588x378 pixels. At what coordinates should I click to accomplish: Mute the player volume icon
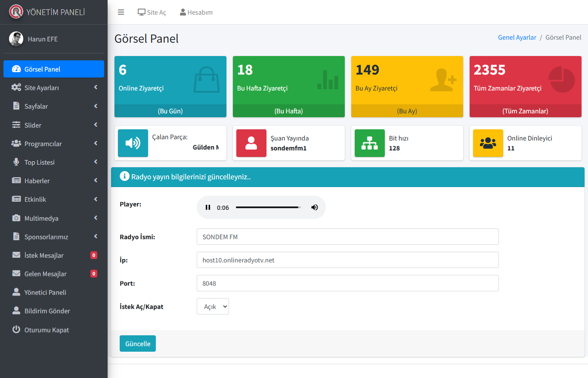[315, 207]
